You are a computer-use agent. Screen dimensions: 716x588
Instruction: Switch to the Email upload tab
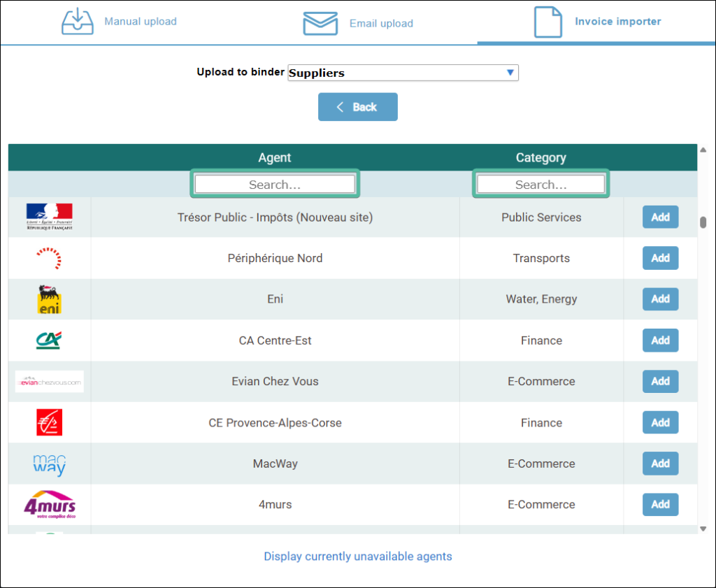(358, 23)
